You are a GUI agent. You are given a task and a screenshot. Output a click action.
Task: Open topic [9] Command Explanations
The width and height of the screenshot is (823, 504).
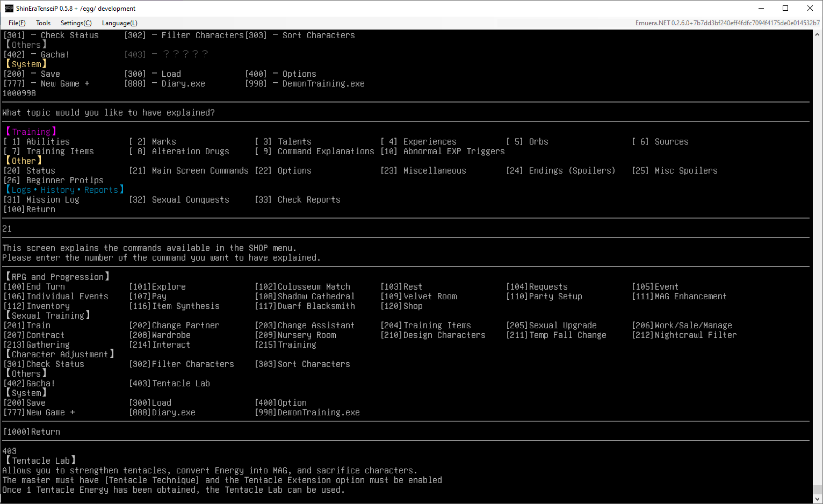pos(314,152)
